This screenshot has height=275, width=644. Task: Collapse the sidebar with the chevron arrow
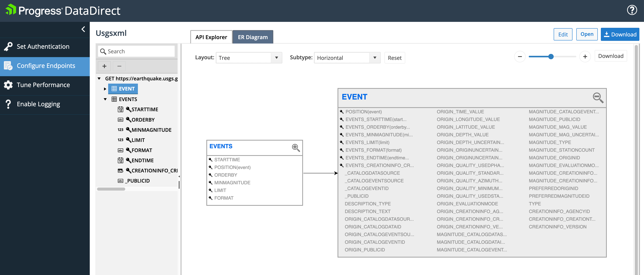tap(83, 30)
